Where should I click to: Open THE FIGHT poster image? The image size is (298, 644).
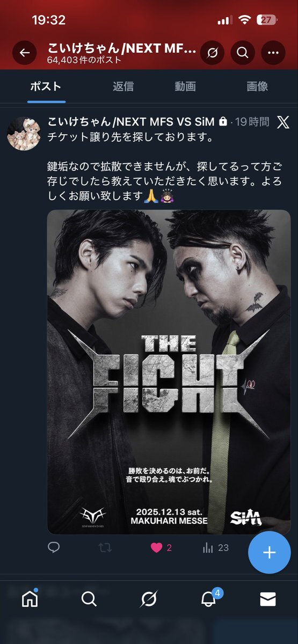pyautogui.click(x=169, y=372)
